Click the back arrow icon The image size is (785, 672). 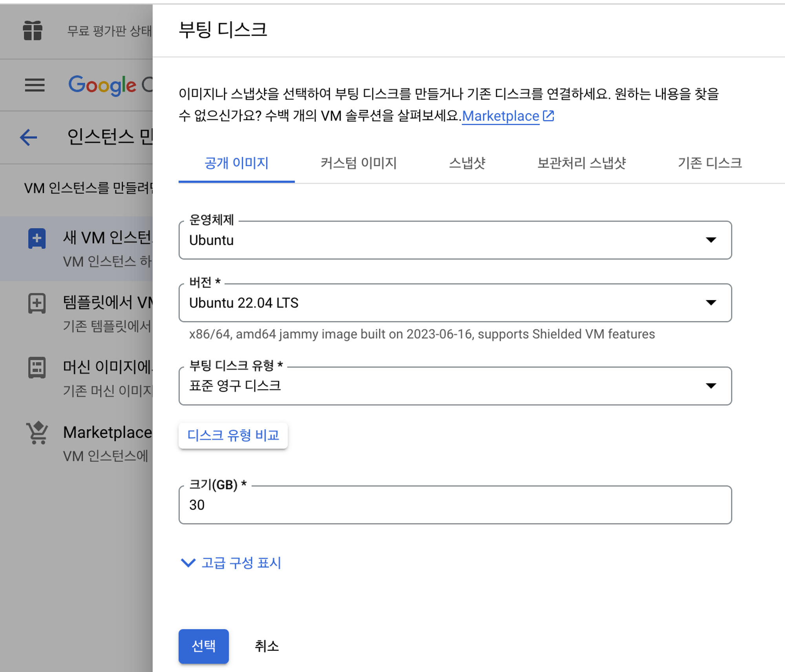[29, 137]
